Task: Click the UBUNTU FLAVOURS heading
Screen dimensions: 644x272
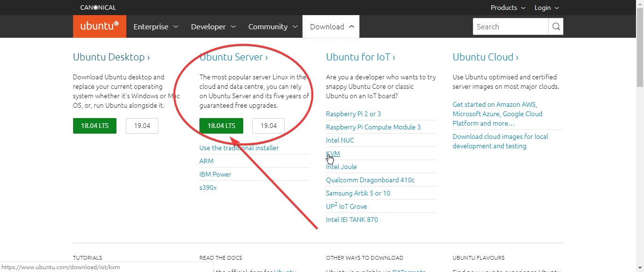Action: (x=479, y=258)
